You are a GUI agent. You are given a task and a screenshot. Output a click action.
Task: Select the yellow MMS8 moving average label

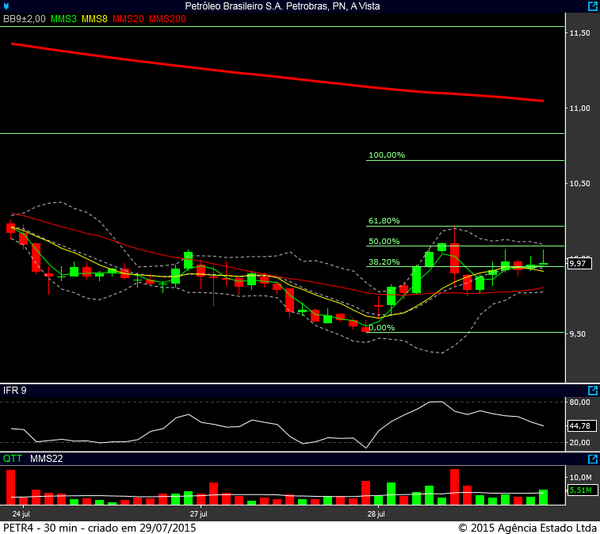95,19
